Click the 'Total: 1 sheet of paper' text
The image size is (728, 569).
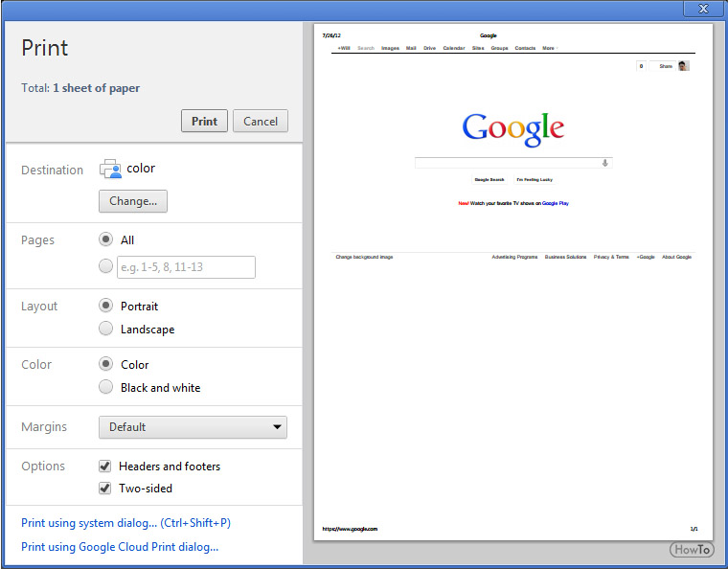tap(80, 88)
